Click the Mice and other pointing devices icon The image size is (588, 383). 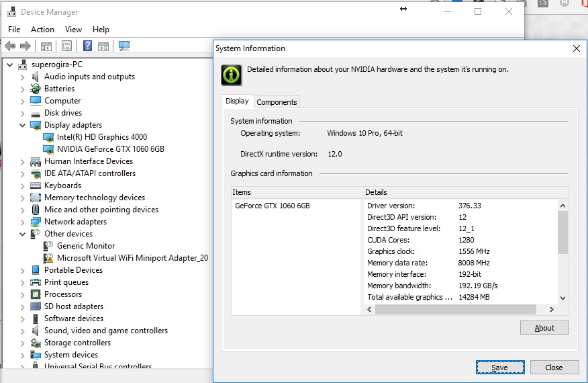(x=36, y=210)
